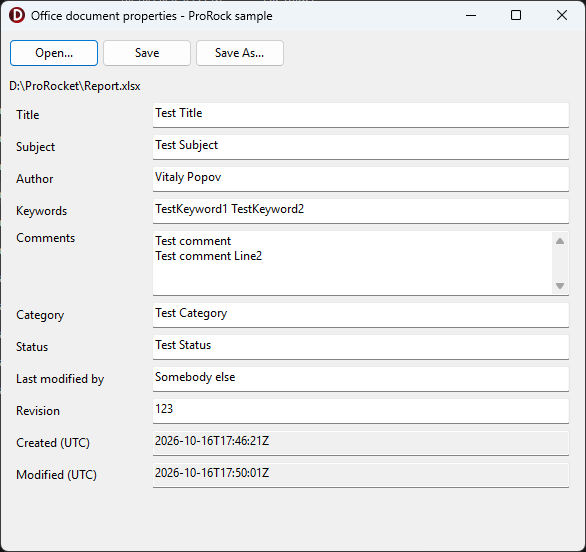Click the Last modified by label
The width and height of the screenshot is (586, 552).
click(60, 379)
